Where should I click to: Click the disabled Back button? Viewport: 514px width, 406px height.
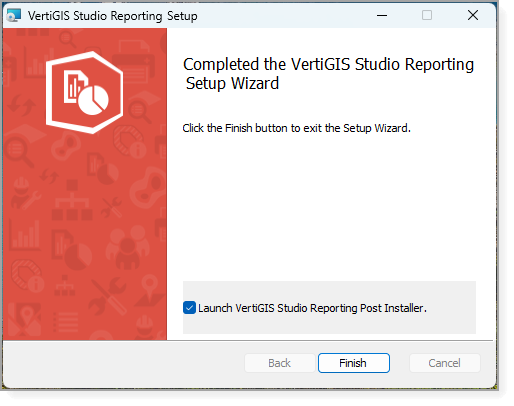click(280, 363)
